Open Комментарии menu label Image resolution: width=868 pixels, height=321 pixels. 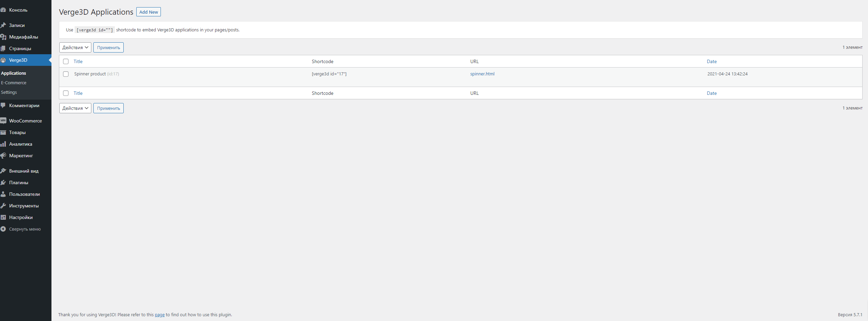[x=24, y=105]
